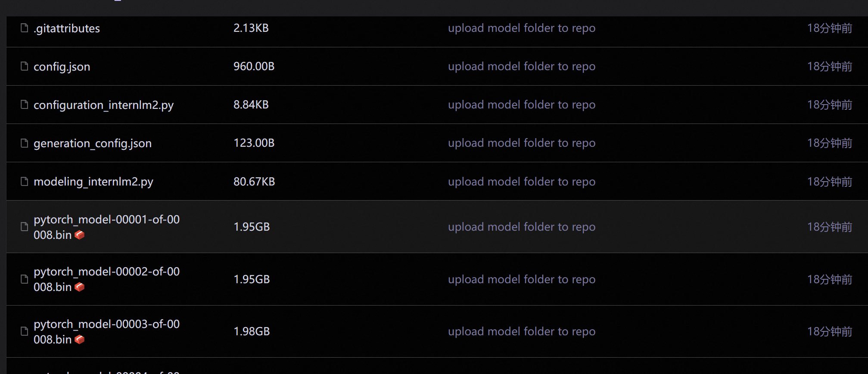868x374 pixels.
Task: Click the file icon next to generation_config.json
Action: point(25,143)
